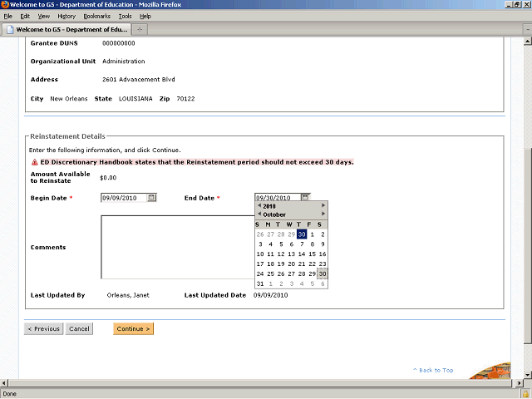This screenshot has width=532, height=399.
Task: Click the calendar month label October
Action: tap(274, 214)
